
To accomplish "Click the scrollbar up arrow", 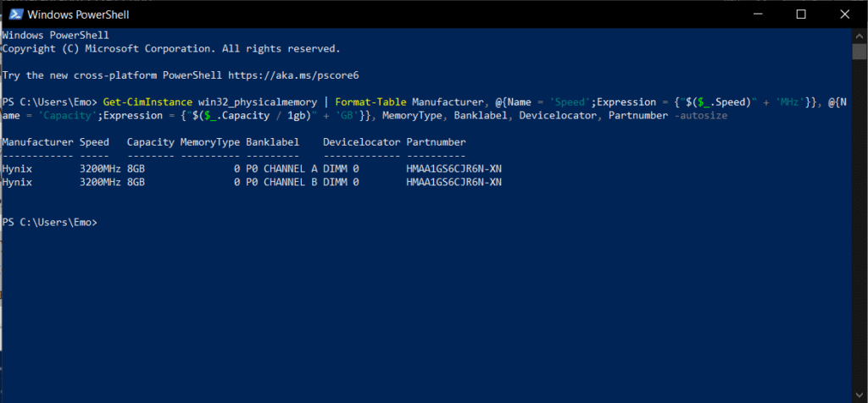I will coord(859,35).
